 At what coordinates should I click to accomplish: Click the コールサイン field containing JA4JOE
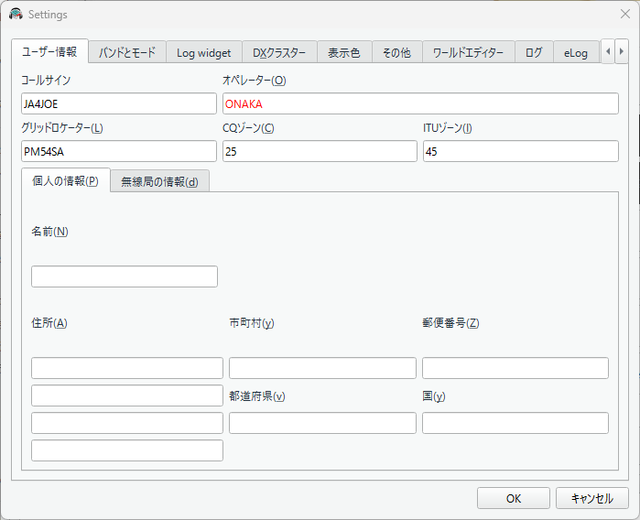119,104
